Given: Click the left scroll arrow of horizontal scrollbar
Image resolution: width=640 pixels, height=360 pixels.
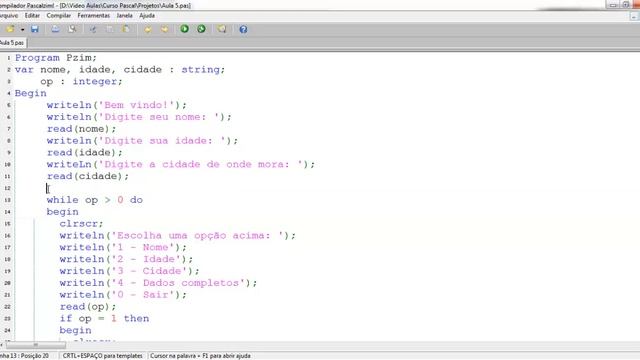Looking at the screenshot, I should 2,345.
